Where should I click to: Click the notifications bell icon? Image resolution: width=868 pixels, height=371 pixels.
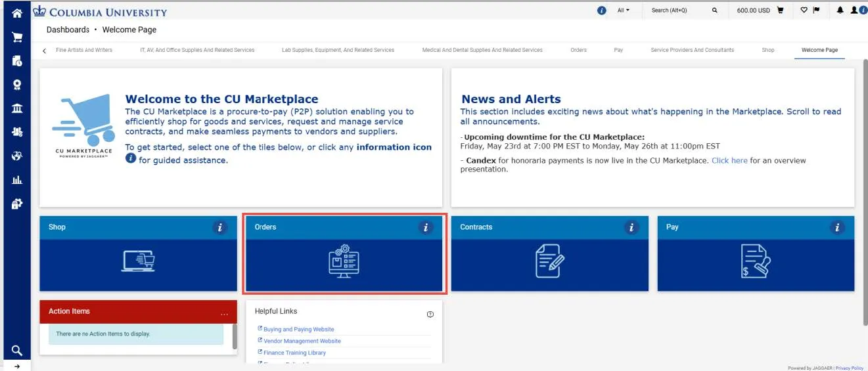(840, 11)
